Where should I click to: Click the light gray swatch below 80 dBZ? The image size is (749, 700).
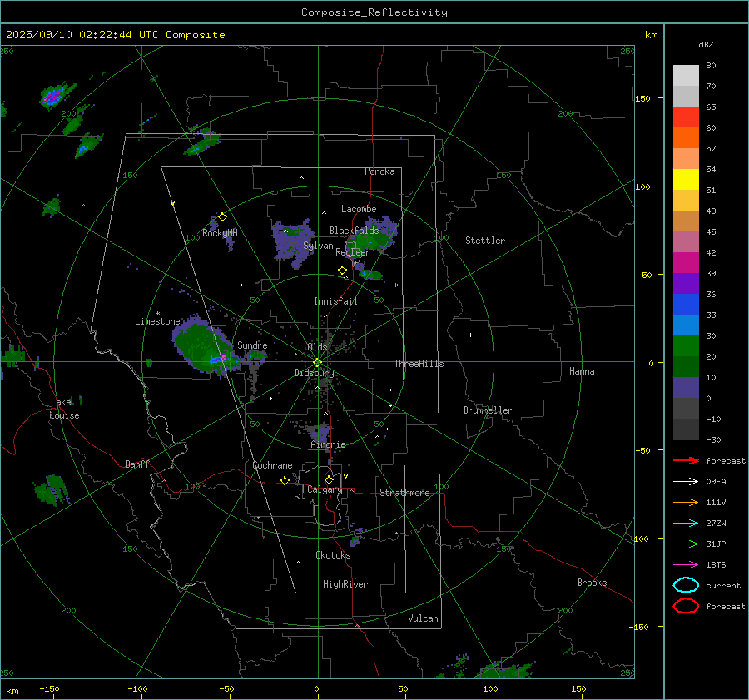(x=686, y=76)
